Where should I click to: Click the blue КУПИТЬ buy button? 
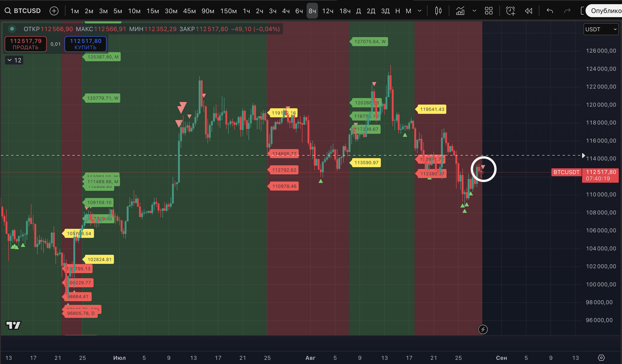(85, 44)
